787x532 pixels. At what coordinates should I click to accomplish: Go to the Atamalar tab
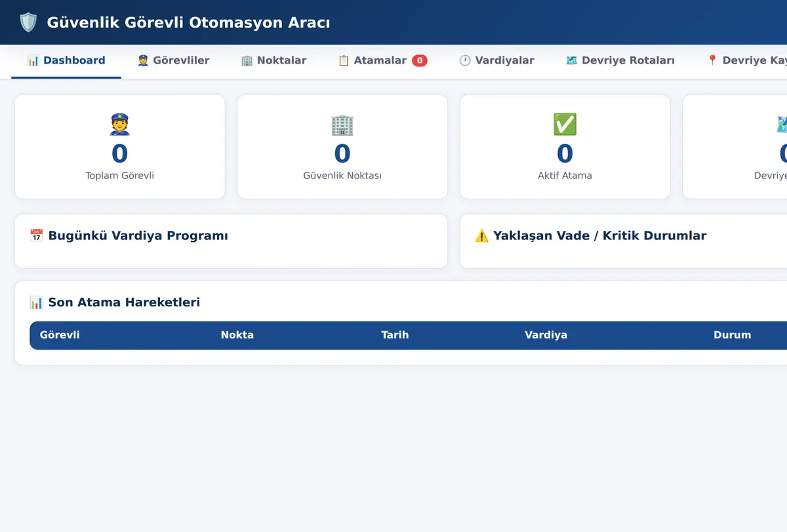[x=382, y=60]
